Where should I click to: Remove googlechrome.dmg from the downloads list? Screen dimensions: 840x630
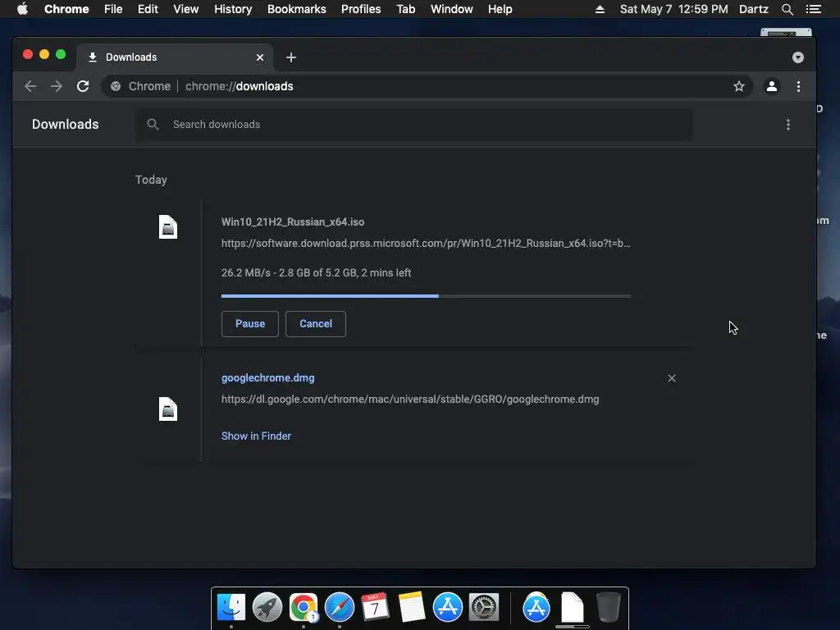[x=671, y=378]
